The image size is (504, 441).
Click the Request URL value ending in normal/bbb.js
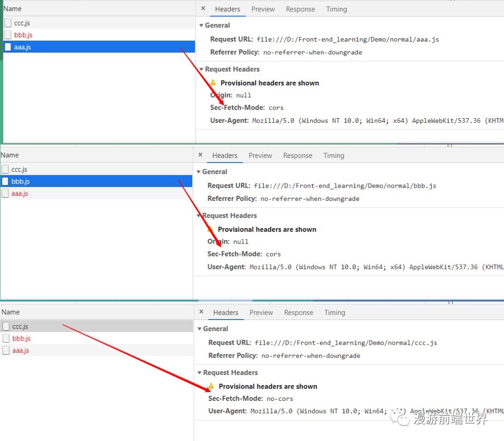click(x=345, y=185)
